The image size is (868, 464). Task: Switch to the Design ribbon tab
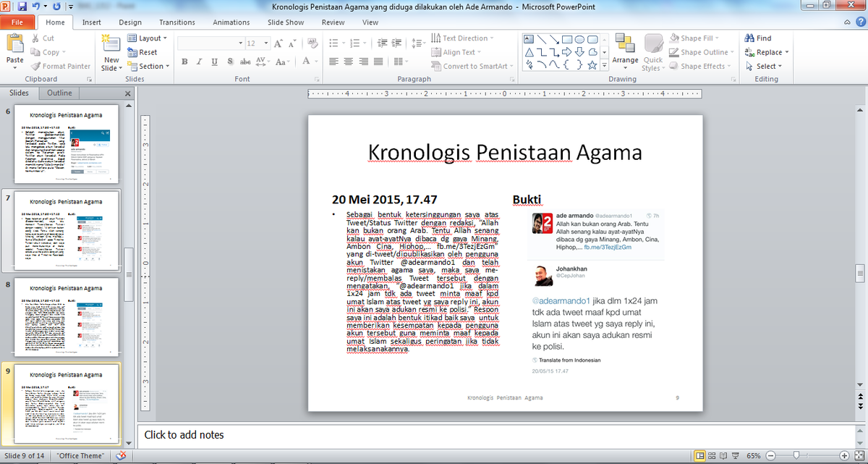pyautogui.click(x=130, y=22)
